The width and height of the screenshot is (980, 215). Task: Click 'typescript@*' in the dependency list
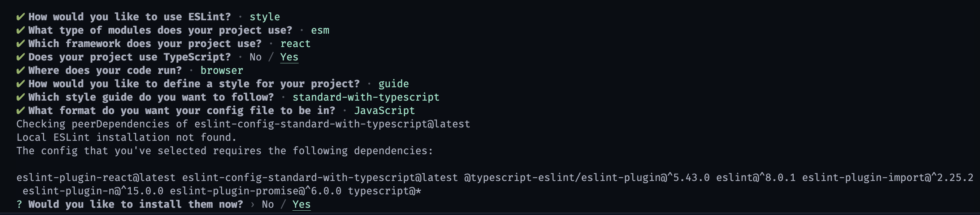click(385, 191)
